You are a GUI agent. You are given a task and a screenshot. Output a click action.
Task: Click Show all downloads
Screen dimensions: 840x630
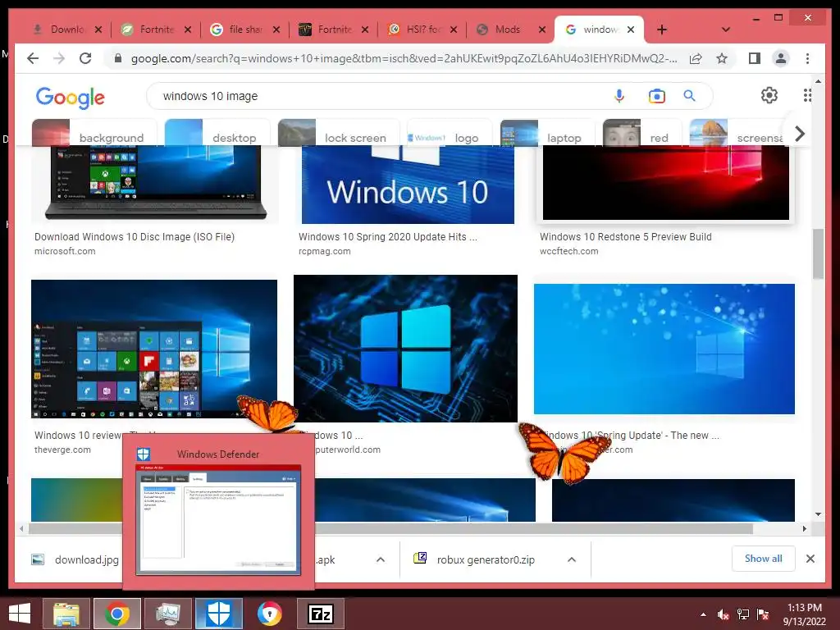point(764,559)
